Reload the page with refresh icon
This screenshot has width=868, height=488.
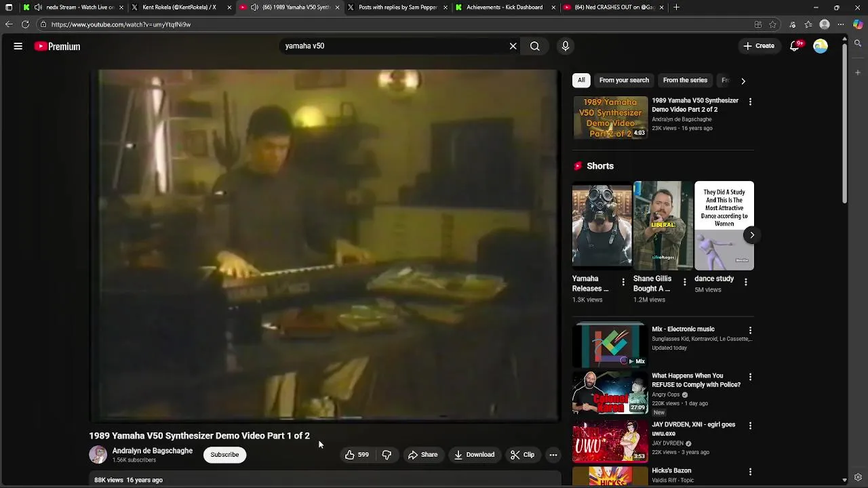[x=25, y=24]
